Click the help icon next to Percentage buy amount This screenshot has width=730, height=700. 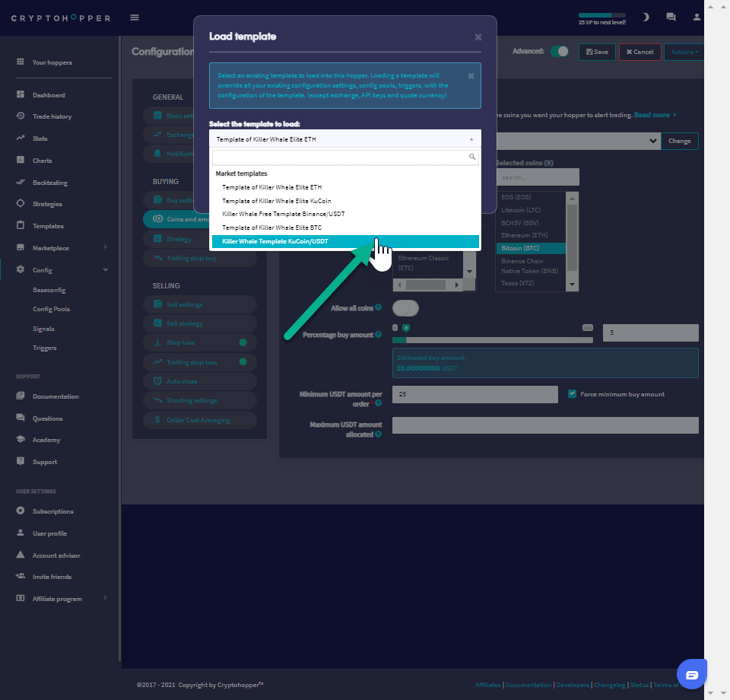[x=378, y=335]
